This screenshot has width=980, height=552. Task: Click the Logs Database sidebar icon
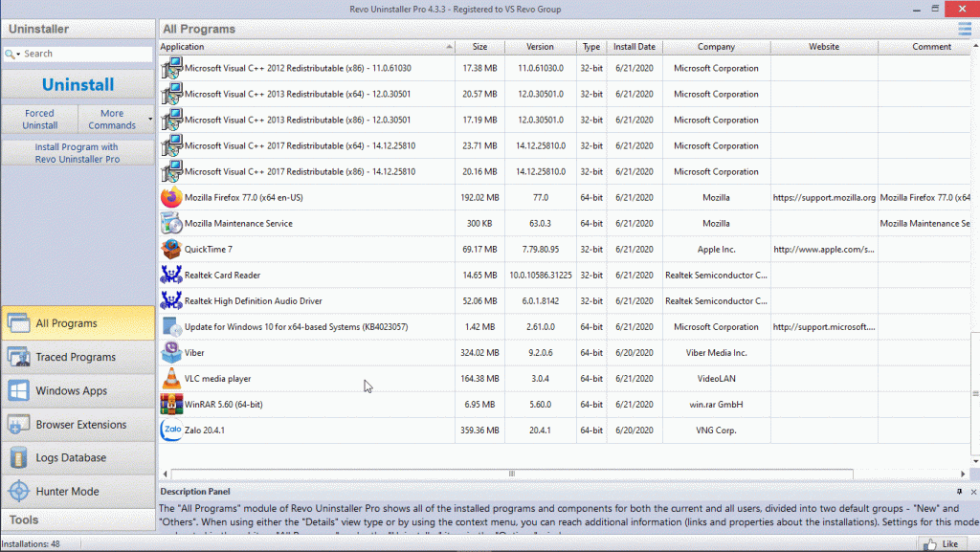pos(18,457)
